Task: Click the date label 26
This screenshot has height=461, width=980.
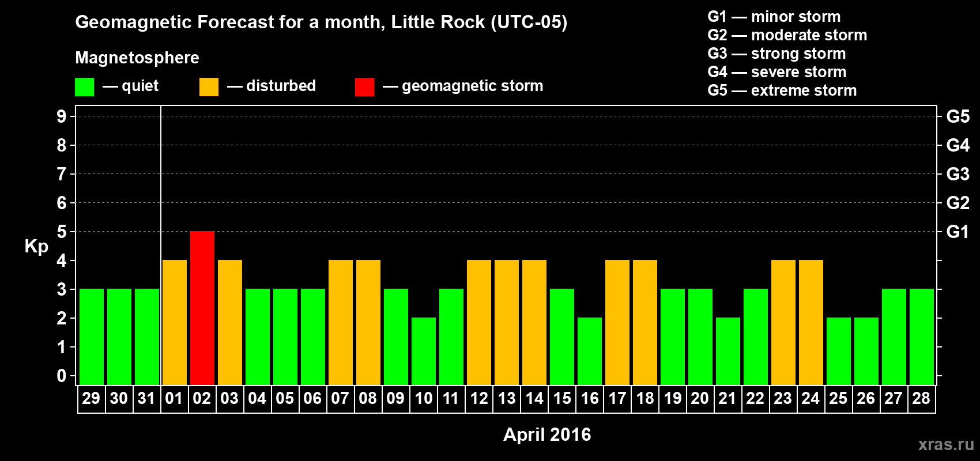Action: [866, 398]
